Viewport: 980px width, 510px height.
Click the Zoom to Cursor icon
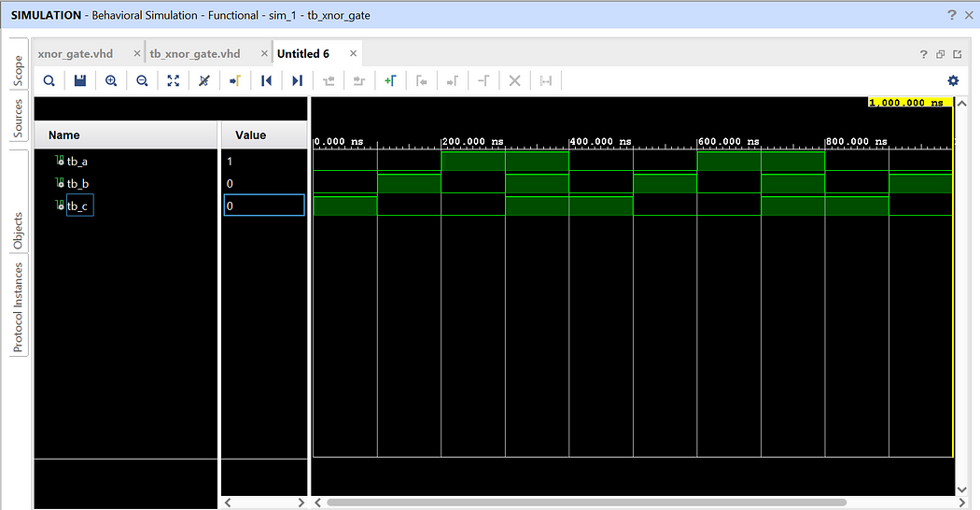point(203,80)
